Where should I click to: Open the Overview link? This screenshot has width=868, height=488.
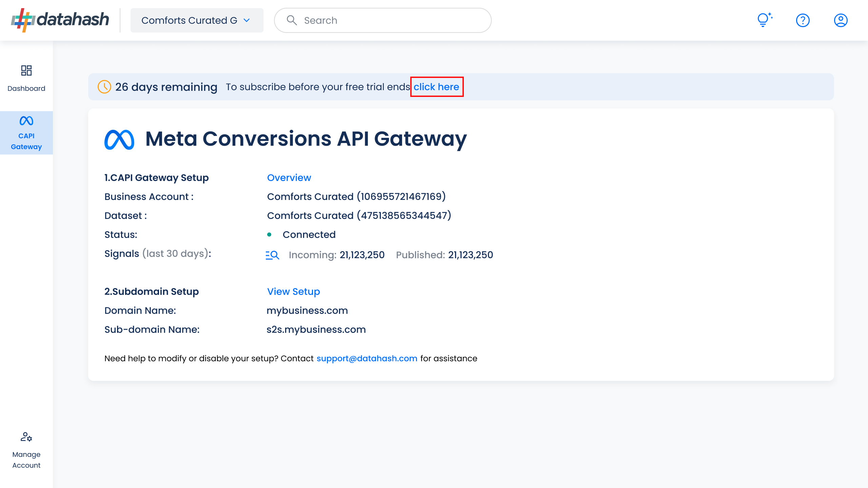click(x=289, y=178)
